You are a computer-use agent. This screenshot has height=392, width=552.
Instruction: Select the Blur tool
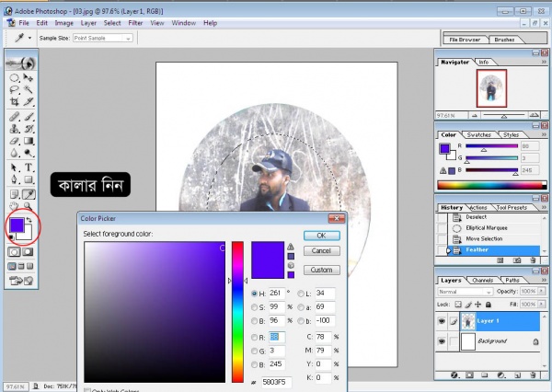point(14,153)
